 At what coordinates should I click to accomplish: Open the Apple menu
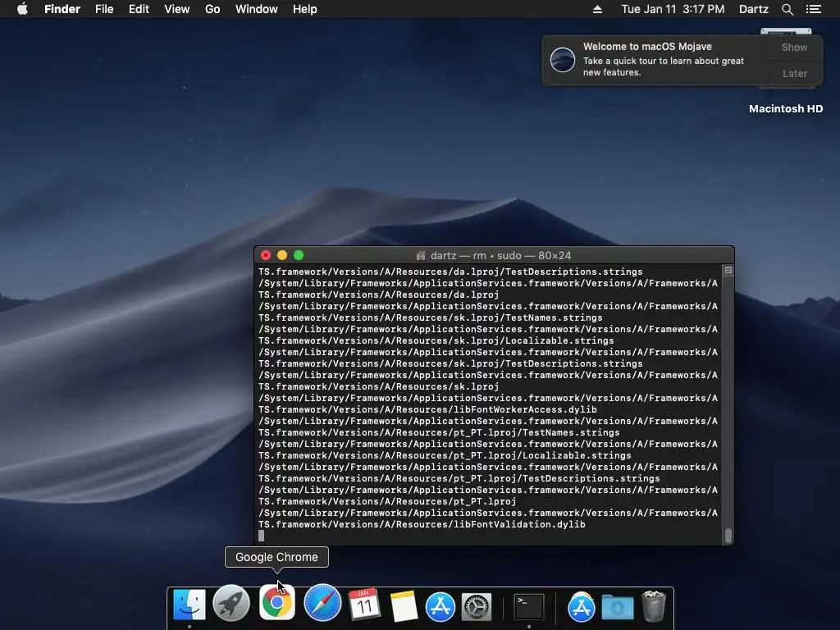22,9
